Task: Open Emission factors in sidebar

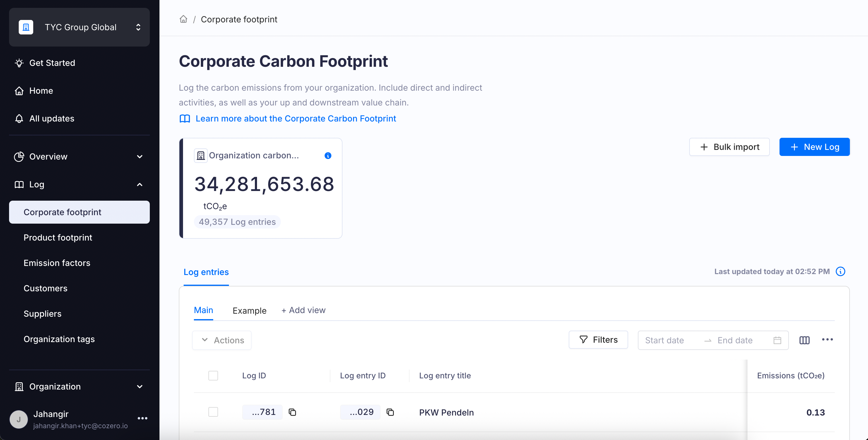Action: coord(57,263)
